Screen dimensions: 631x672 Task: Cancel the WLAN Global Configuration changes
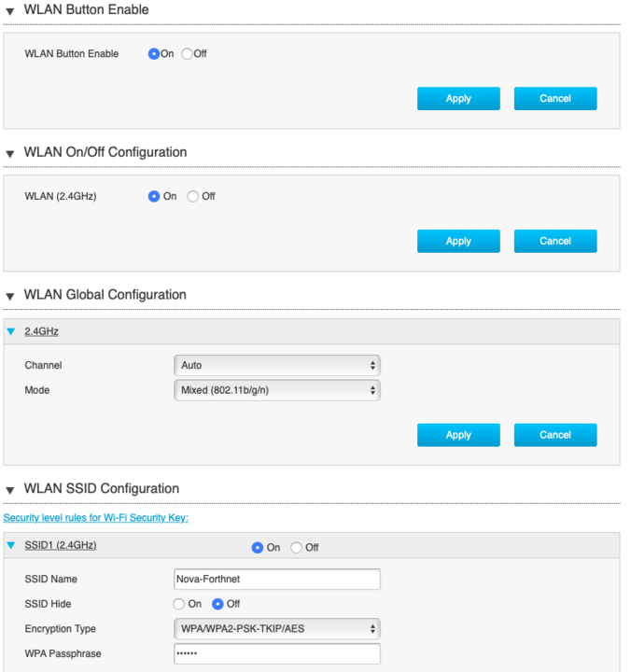pyautogui.click(x=555, y=435)
